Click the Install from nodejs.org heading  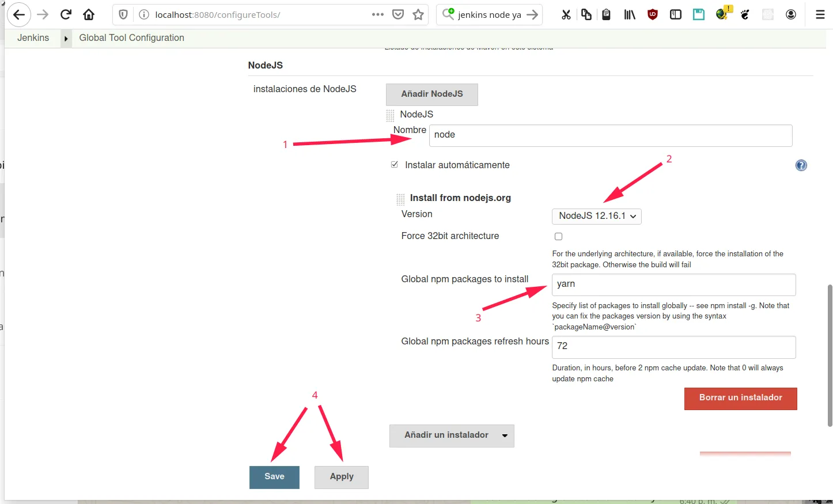click(x=460, y=198)
